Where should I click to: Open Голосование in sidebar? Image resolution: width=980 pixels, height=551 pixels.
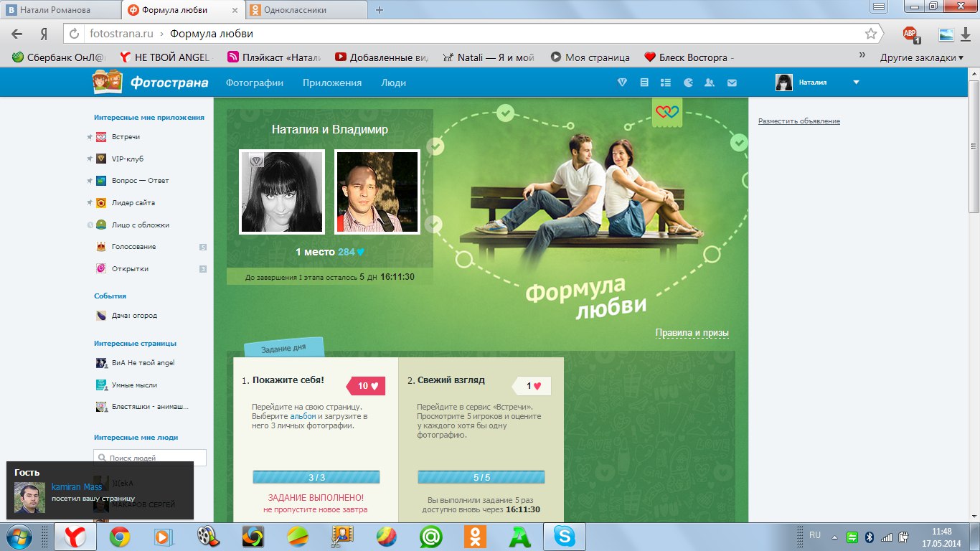click(x=133, y=247)
